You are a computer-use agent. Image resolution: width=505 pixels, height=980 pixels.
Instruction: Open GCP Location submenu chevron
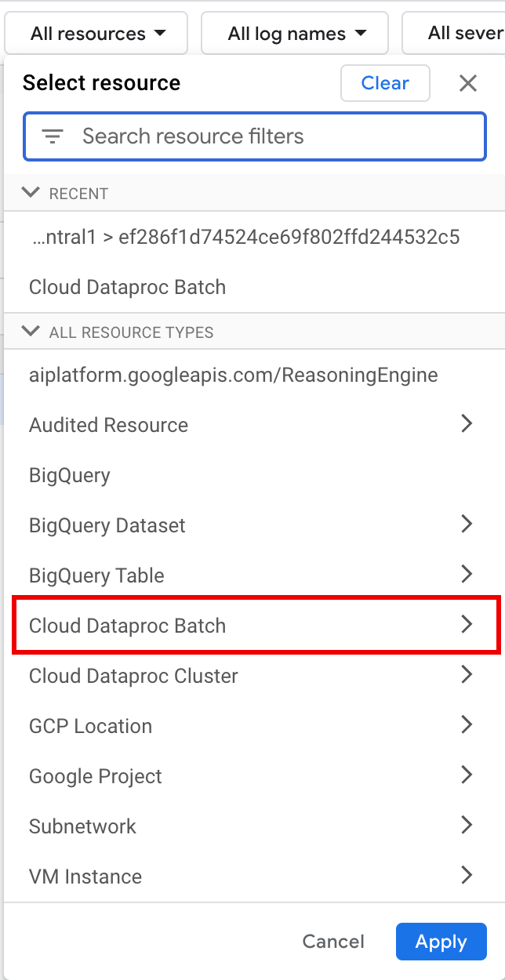tap(467, 725)
